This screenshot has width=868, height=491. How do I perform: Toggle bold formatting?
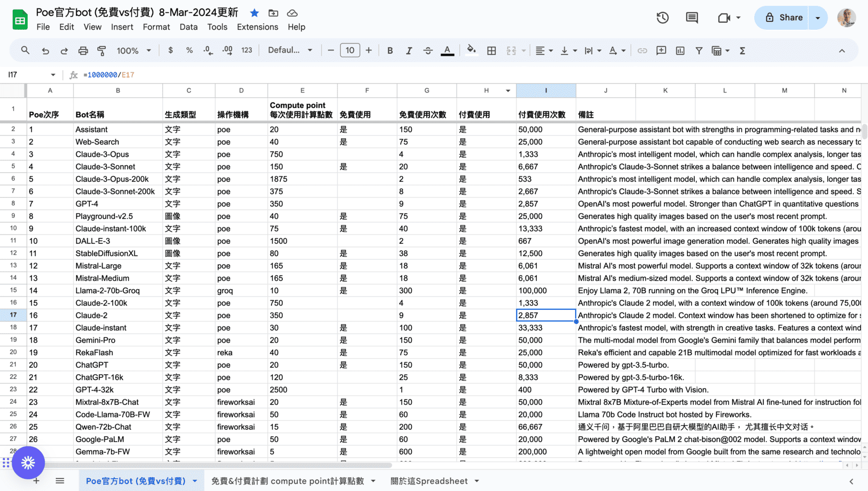click(390, 50)
